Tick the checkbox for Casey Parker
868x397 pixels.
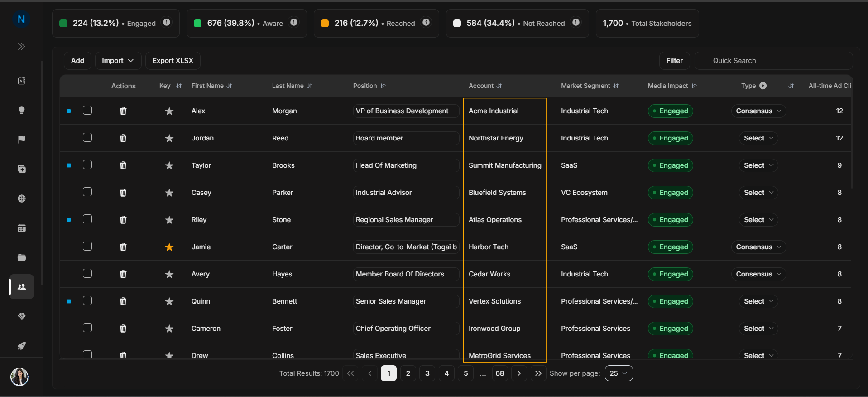[87, 192]
